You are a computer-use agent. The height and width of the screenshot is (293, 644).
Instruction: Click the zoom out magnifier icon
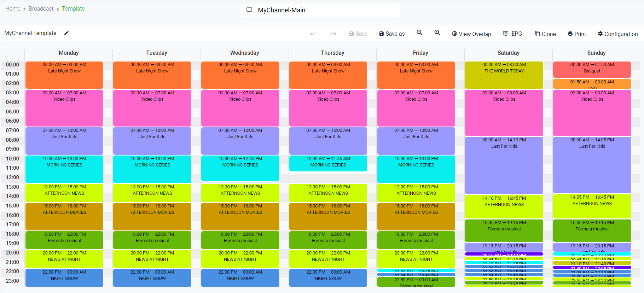point(419,33)
